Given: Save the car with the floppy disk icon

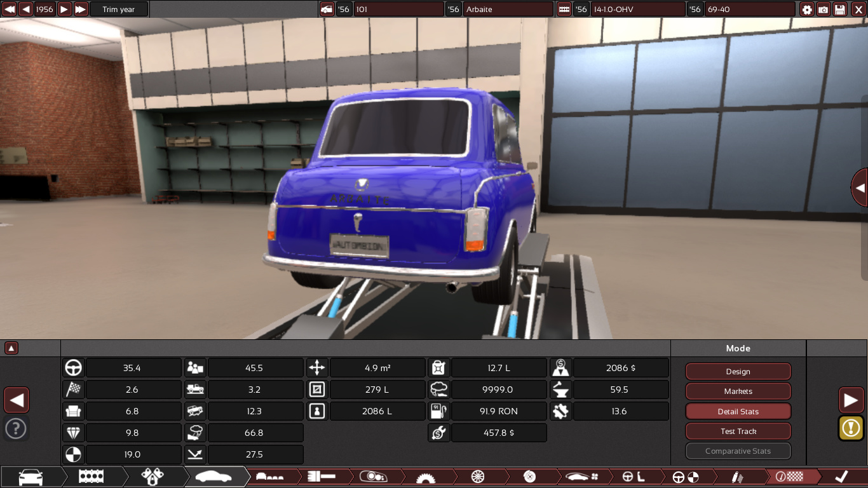Looking at the screenshot, I should point(840,10).
